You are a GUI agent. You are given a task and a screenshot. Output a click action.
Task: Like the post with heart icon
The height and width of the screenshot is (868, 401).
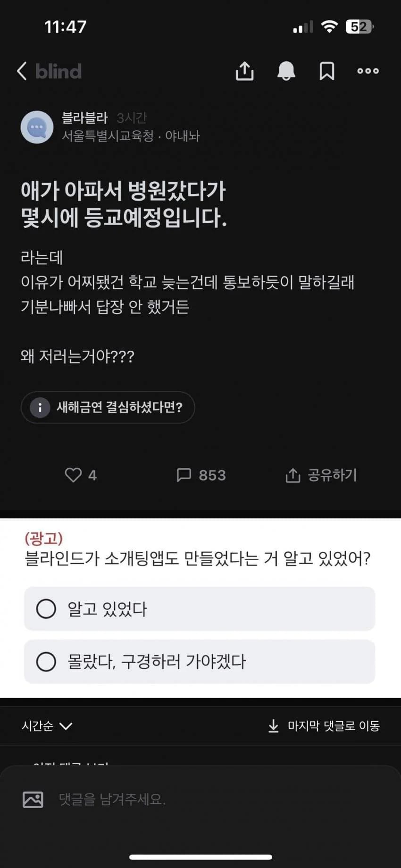point(74,475)
